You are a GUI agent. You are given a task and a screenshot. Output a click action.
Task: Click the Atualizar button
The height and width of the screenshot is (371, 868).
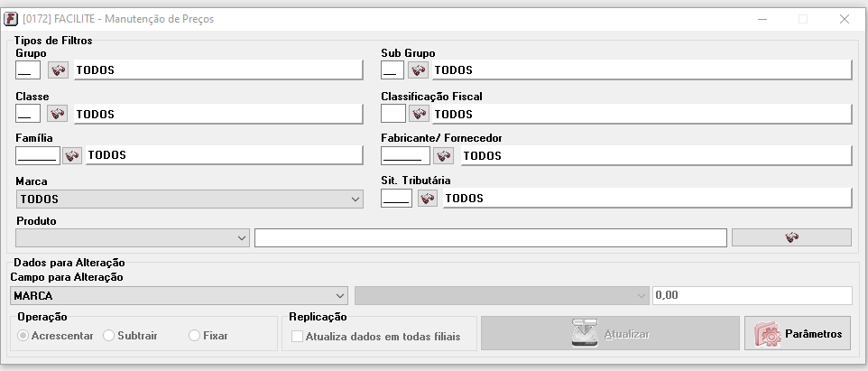tap(610, 334)
